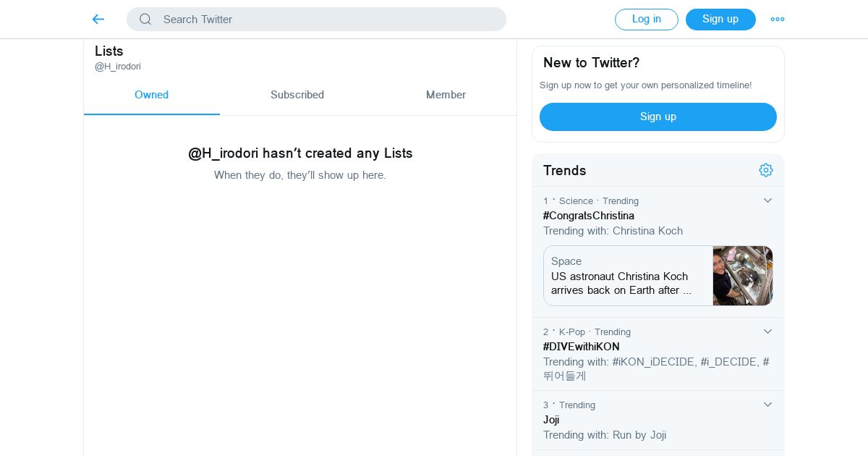Open the three-dot more options menu

click(x=777, y=20)
